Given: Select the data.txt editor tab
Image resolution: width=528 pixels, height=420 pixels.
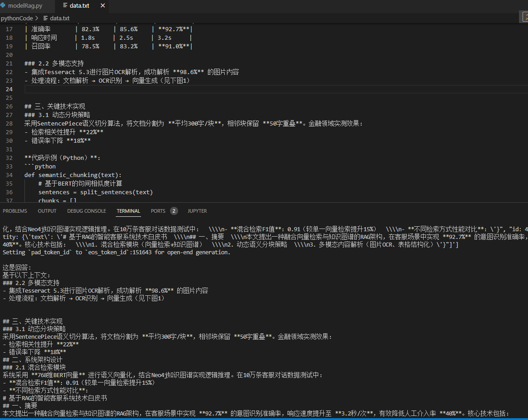Looking at the screenshot, I should (x=79, y=6).
